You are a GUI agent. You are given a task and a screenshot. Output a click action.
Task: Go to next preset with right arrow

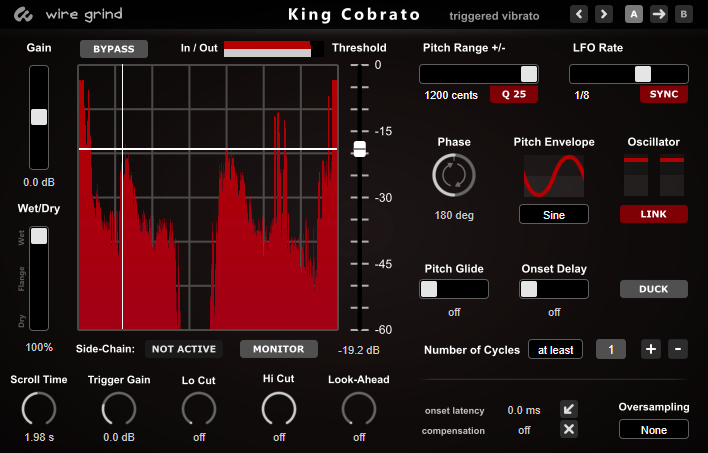[x=604, y=14]
